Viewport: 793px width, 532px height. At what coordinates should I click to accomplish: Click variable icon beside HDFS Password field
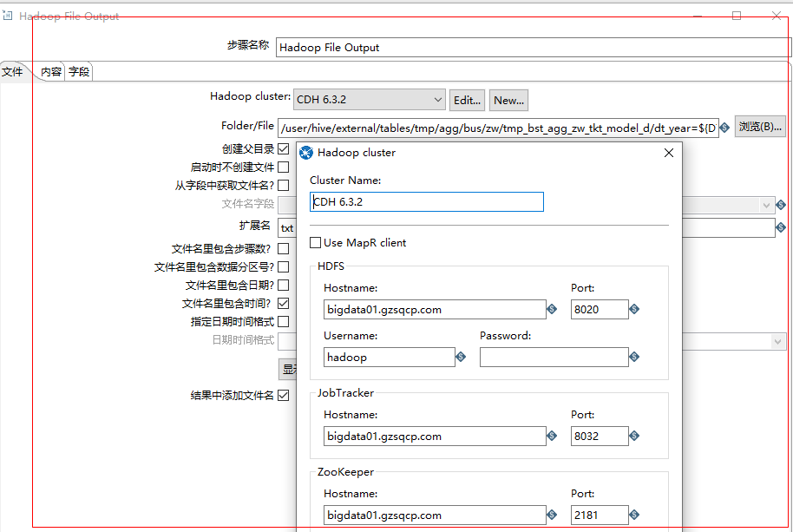634,357
